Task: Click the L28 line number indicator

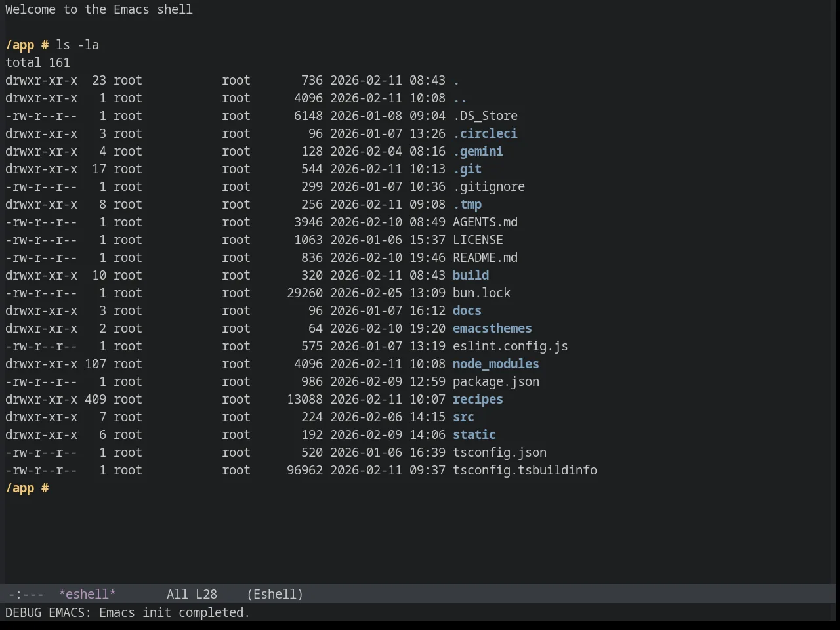Action: [206, 594]
